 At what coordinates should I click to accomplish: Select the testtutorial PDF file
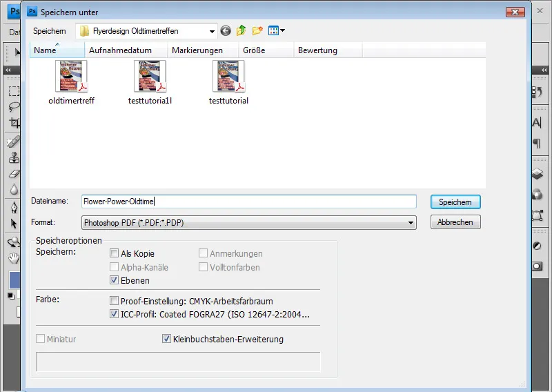228,83
